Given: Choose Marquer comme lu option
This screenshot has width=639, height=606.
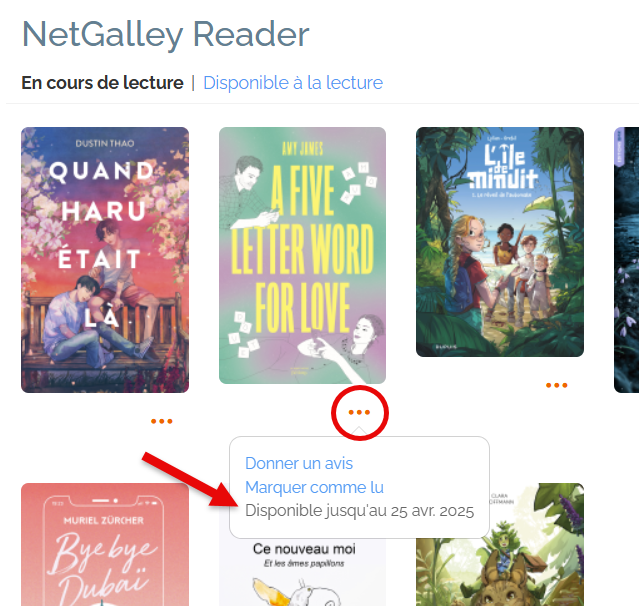Looking at the screenshot, I should pos(314,487).
